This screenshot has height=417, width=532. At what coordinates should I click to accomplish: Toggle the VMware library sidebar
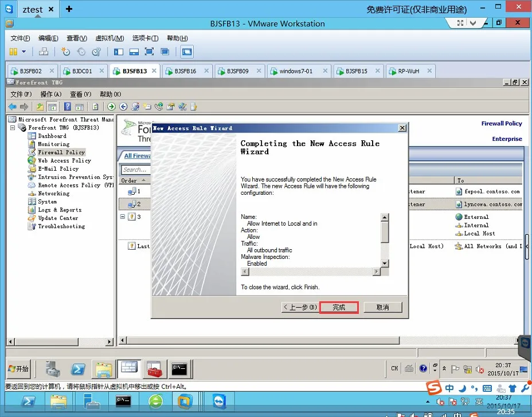[119, 52]
